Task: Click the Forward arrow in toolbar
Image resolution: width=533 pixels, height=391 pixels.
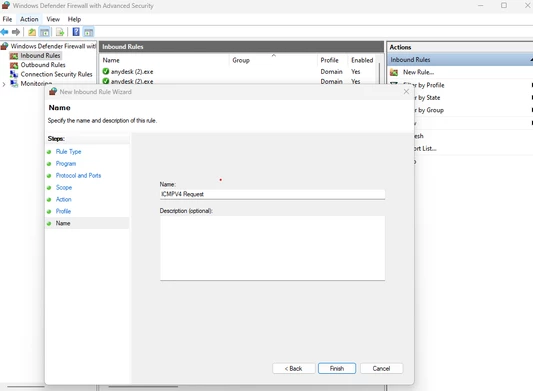Action: point(16,32)
